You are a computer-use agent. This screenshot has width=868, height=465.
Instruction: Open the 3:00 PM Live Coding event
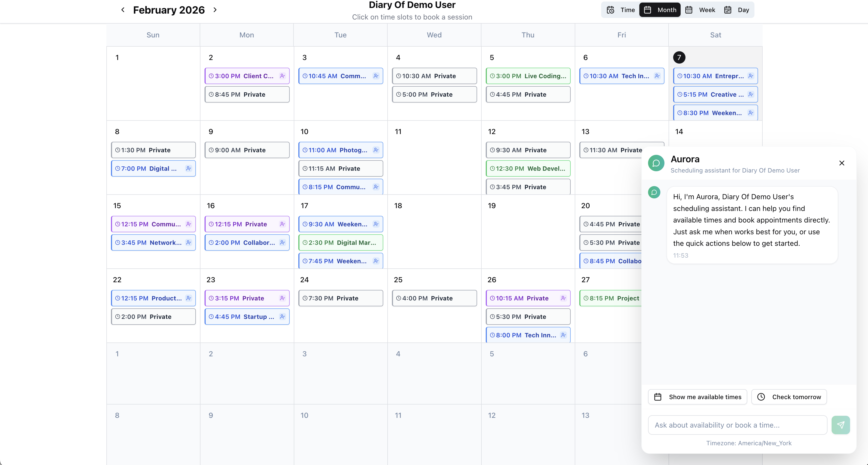coord(528,76)
